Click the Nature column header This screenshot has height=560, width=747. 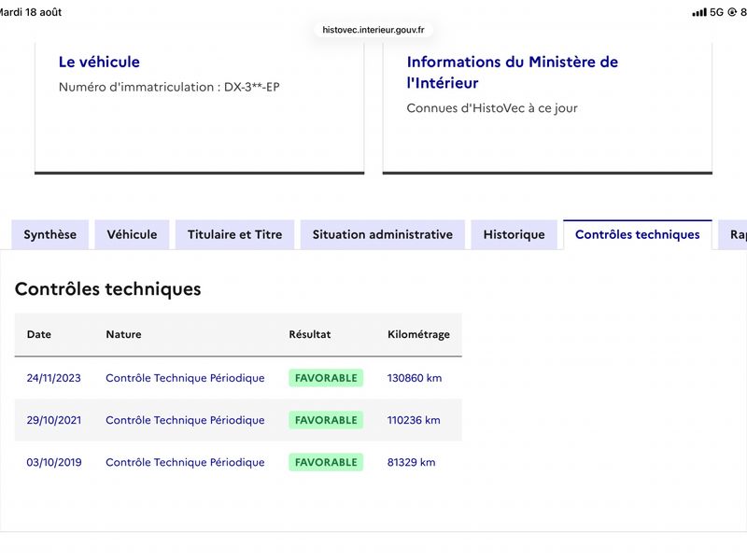123,334
